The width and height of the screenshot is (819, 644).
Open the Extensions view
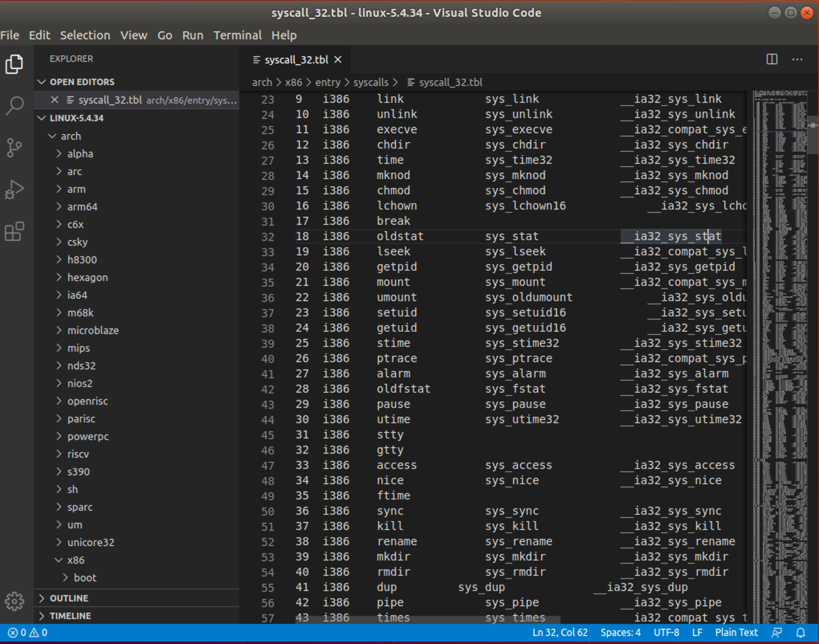[14, 231]
